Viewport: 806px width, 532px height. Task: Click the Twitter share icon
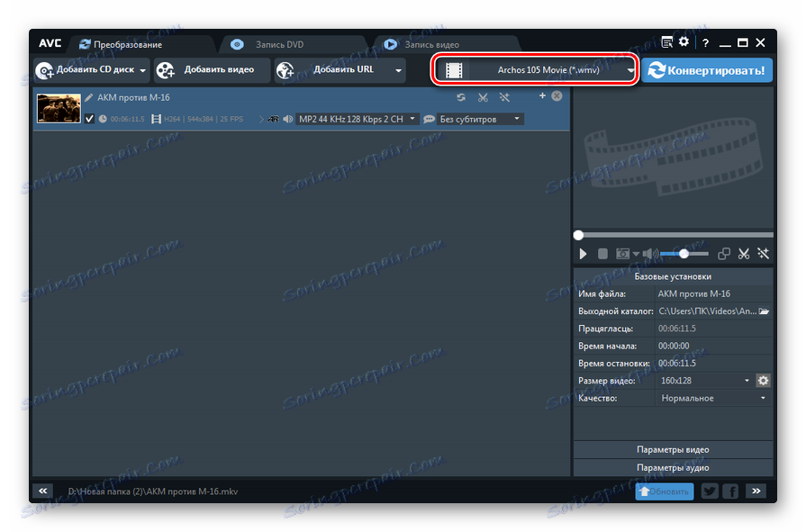click(710, 491)
